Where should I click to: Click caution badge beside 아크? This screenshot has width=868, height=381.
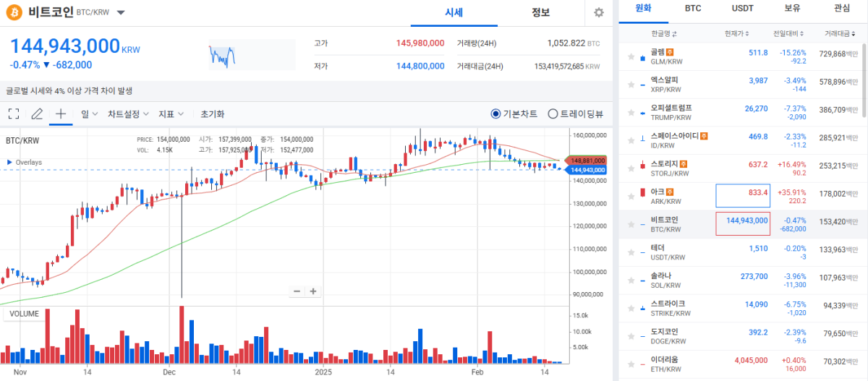pos(670,192)
